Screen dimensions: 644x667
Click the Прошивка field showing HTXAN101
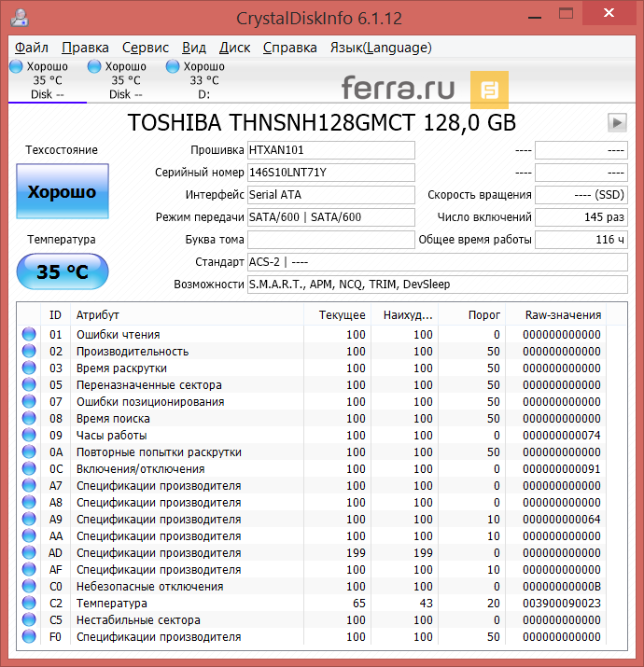330,150
